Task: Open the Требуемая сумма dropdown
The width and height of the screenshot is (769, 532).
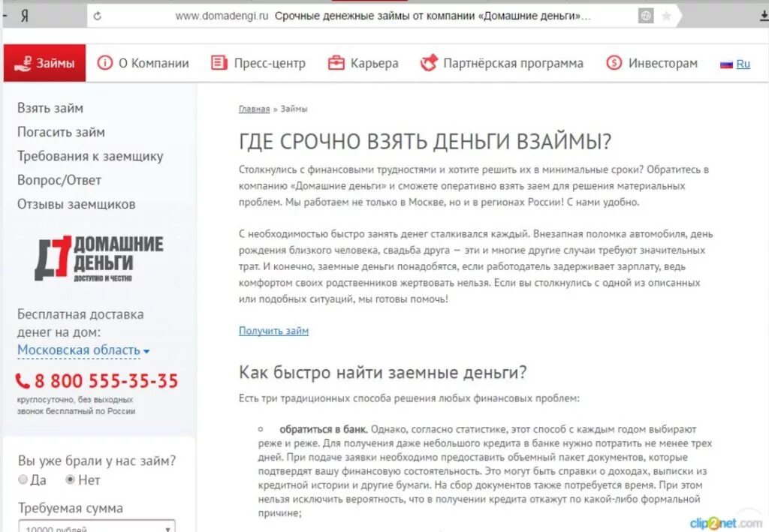Action: click(x=97, y=526)
